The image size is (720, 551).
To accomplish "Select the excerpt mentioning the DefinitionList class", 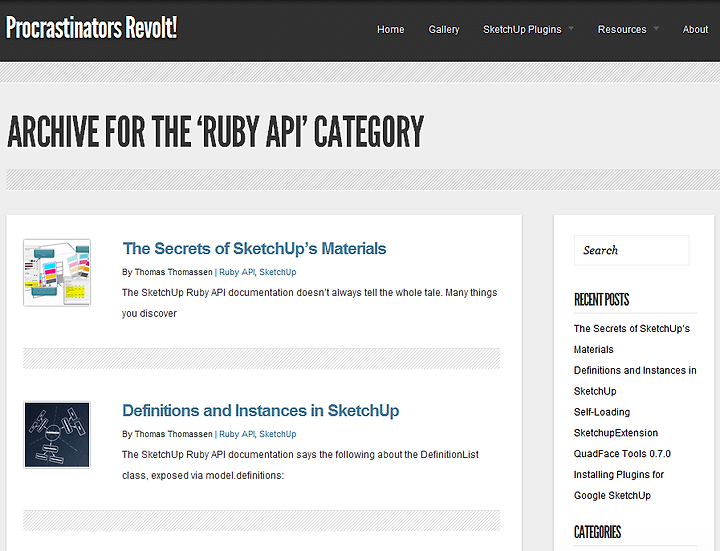I will pos(300,465).
